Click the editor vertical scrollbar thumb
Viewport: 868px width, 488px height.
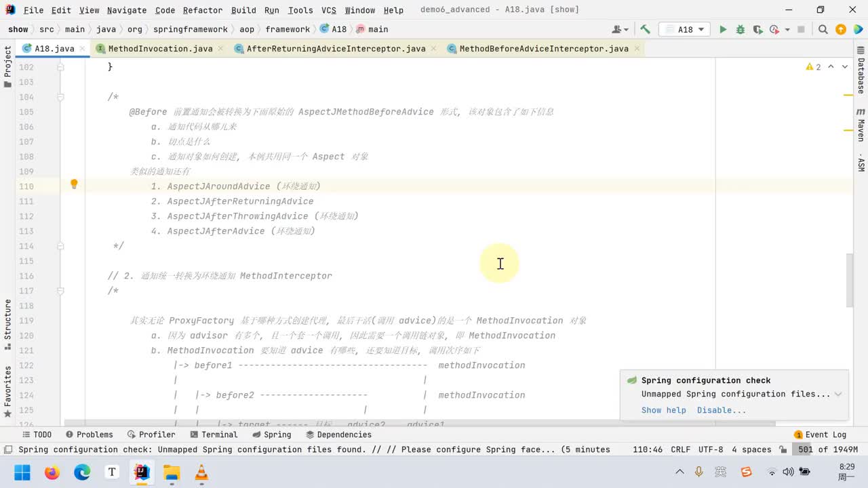[850, 280]
